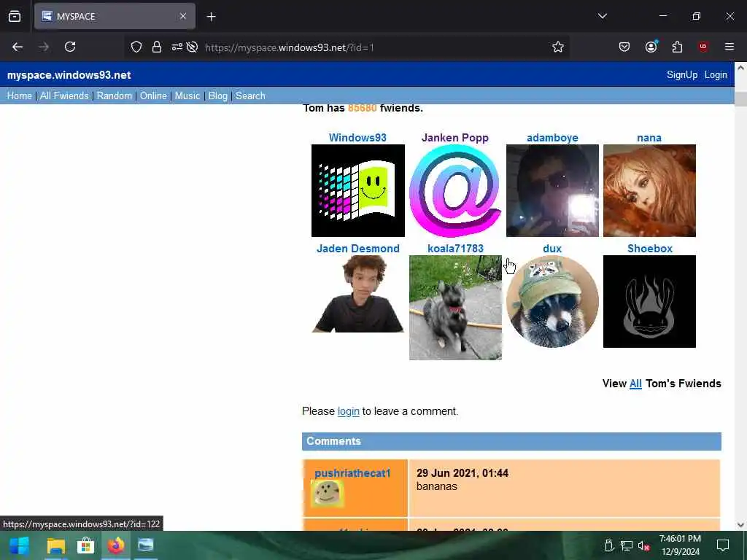Click the login link to leave a comment
This screenshot has height=560, width=747.
(x=348, y=411)
